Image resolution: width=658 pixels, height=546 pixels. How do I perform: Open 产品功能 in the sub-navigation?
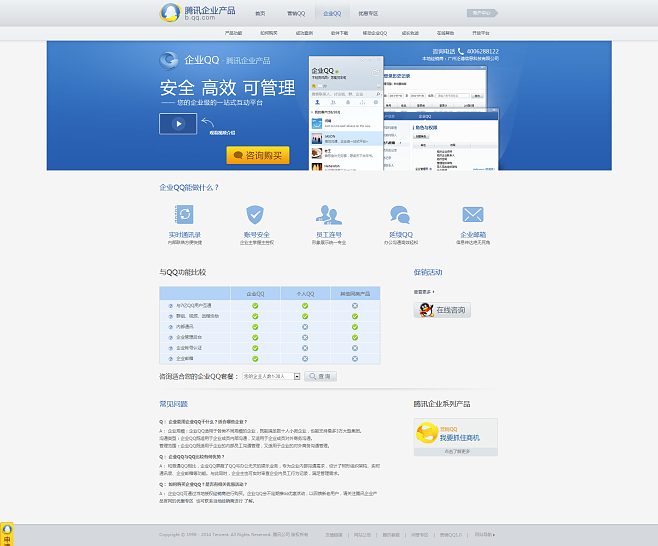[x=233, y=33]
